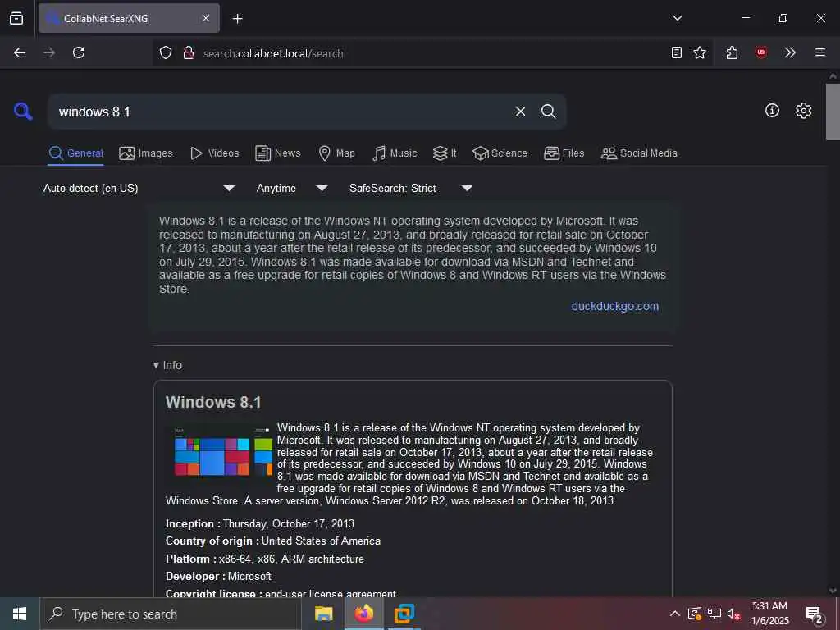Open the About info circle icon
840x630 pixels.
tap(772, 111)
